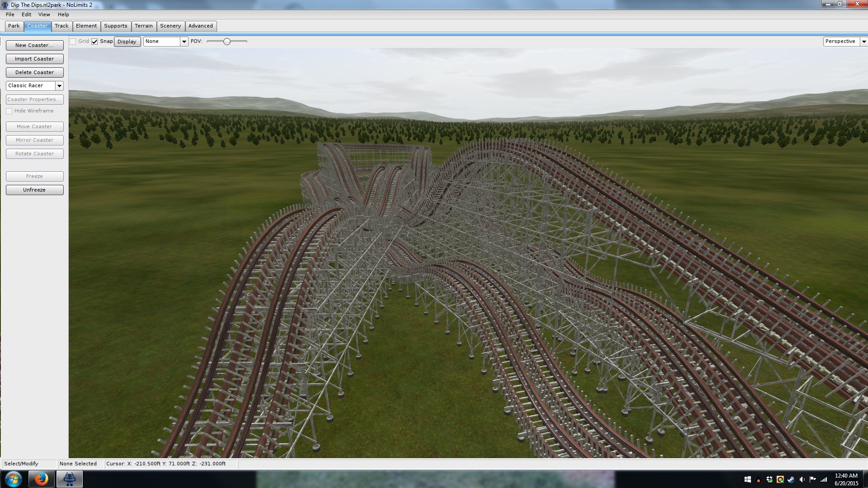Uncheck the Snap checkbox
Screen dimensions: 868x488
[94, 42]
